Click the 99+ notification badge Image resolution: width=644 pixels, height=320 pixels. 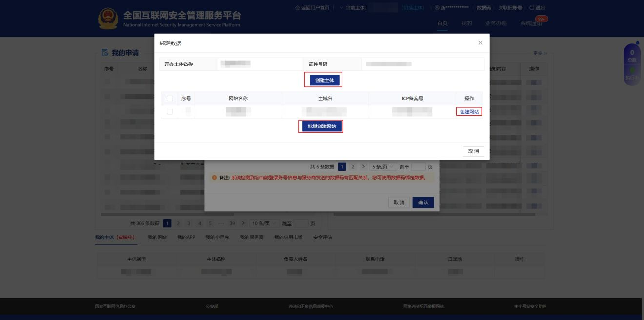[542, 19]
